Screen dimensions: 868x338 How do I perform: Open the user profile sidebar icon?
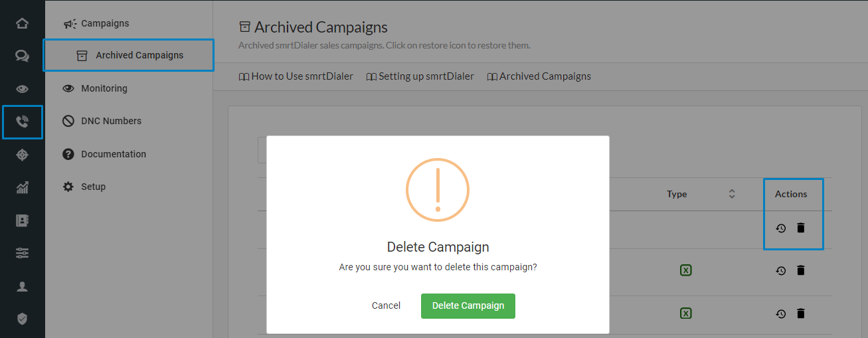pyautogui.click(x=22, y=286)
